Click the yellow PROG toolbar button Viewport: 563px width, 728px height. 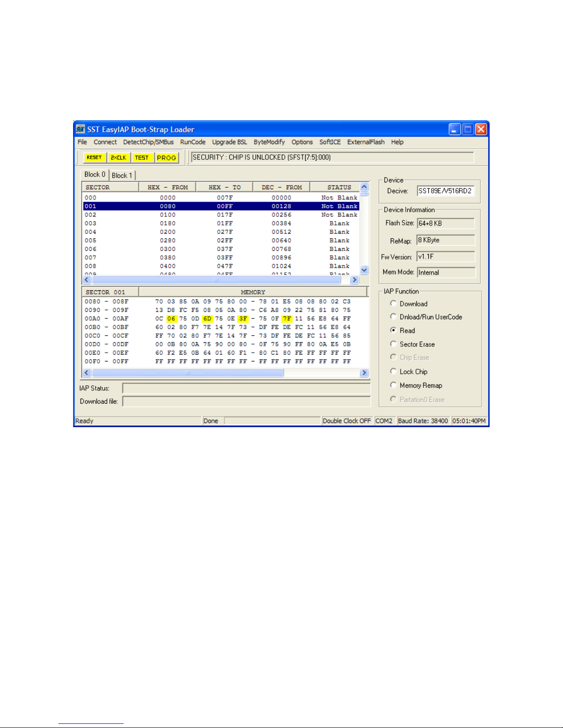point(166,158)
